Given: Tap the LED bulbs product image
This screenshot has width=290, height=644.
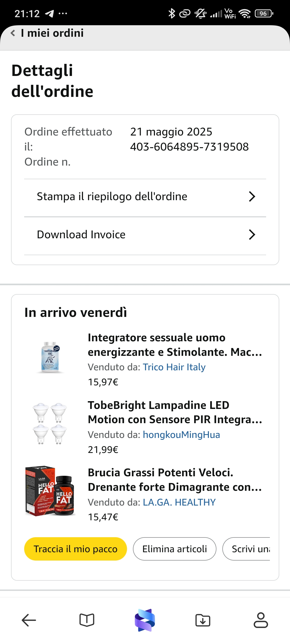Looking at the screenshot, I should pyautogui.click(x=50, y=424).
